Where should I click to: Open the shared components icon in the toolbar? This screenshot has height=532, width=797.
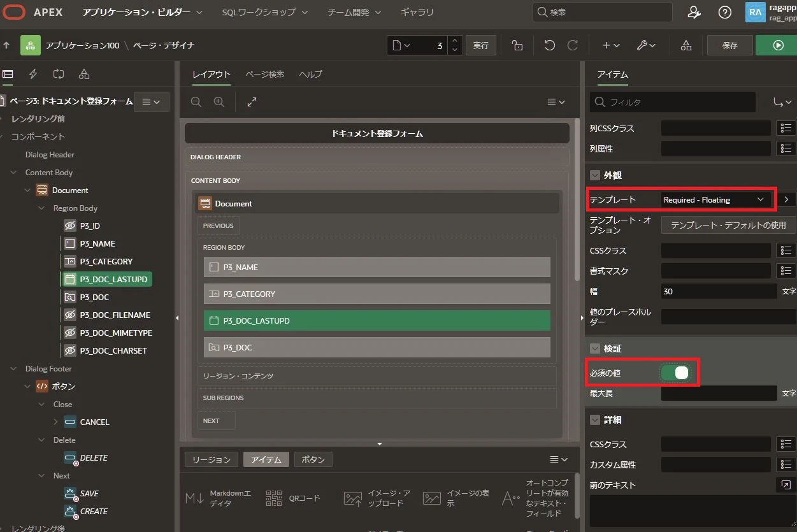pyautogui.click(x=686, y=45)
